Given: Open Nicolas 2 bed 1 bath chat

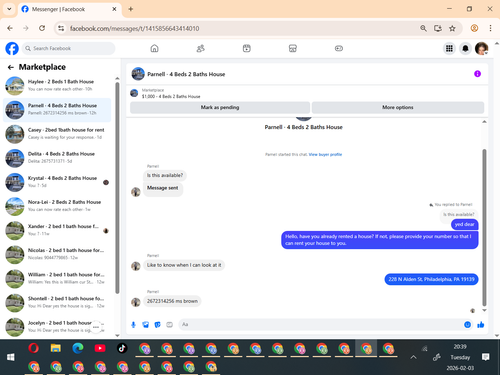Looking at the screenshot, I should click(57, 254).
